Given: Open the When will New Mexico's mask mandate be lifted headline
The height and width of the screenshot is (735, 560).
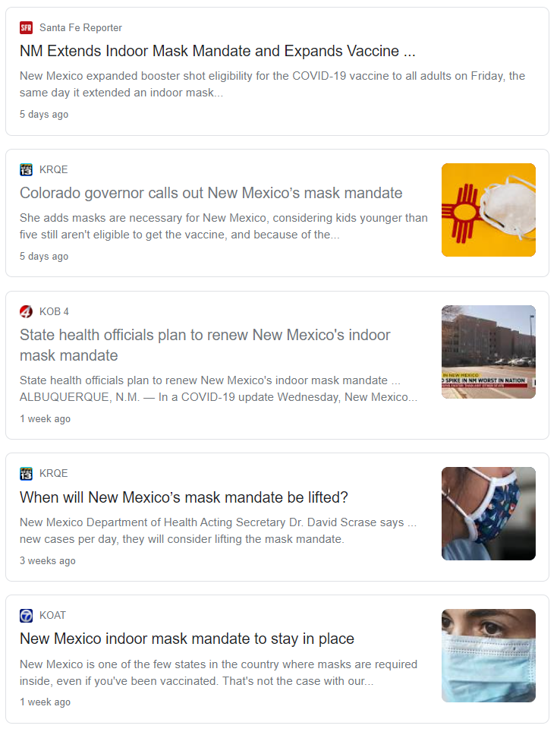Looking at the screenshot, I should 184,497.
